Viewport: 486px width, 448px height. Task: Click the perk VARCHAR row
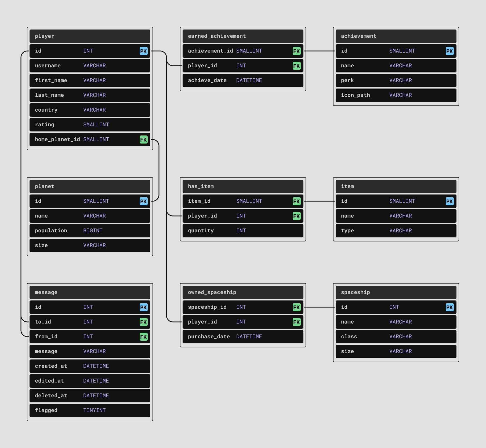[x=396, y=80]
